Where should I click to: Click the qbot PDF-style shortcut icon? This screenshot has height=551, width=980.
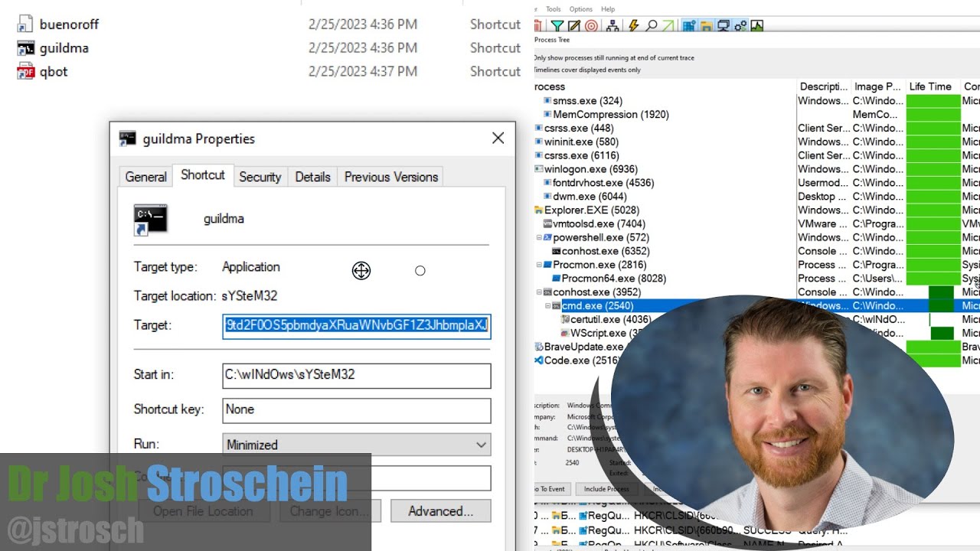[25, 71]
